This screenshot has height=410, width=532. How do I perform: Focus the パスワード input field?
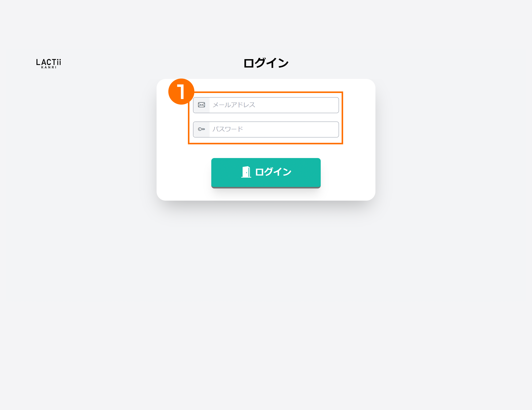tap(266, 130)
